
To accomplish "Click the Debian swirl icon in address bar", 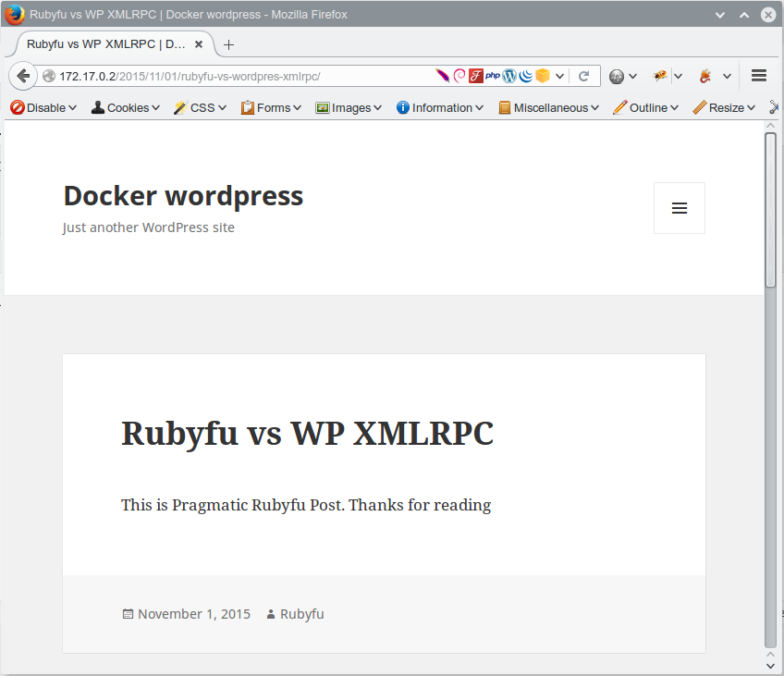I will coord(459,76).
